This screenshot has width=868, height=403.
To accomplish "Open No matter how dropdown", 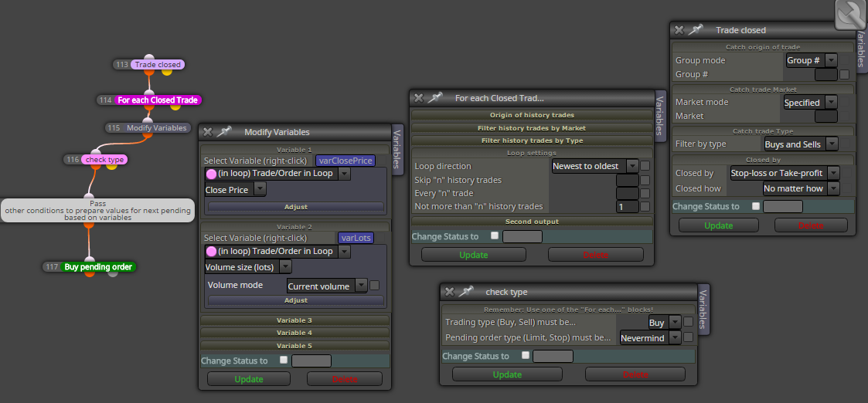I will (802, 188).
